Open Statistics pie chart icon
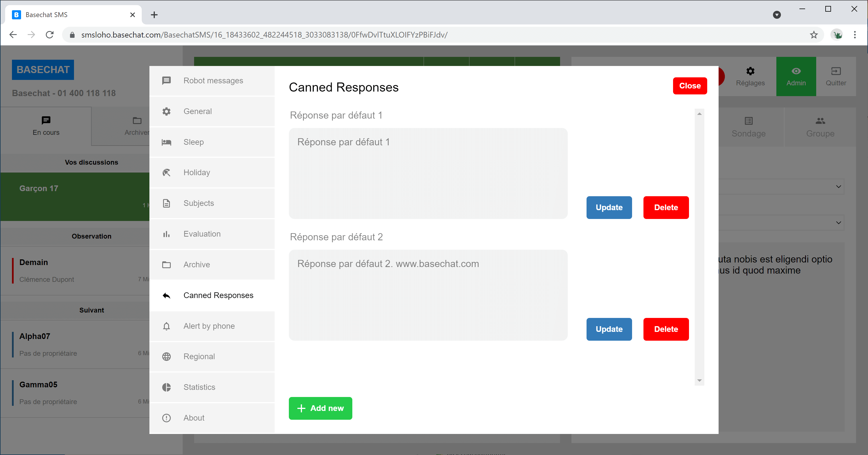 click(x=166, y=387)
